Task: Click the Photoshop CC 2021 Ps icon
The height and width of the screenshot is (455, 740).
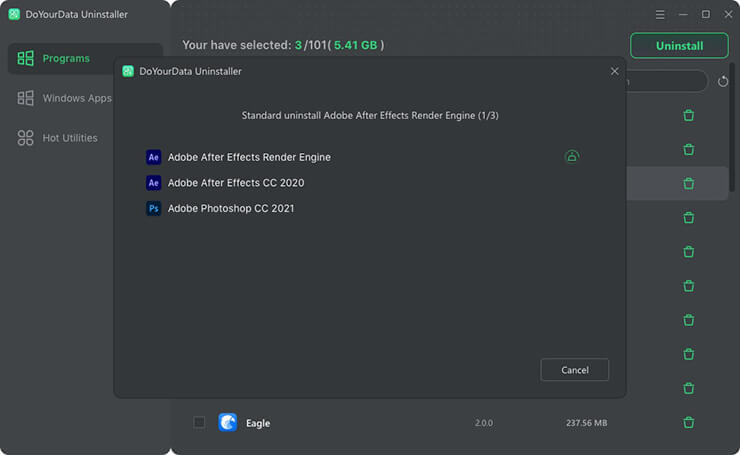Action: click(x=154, y=209)
